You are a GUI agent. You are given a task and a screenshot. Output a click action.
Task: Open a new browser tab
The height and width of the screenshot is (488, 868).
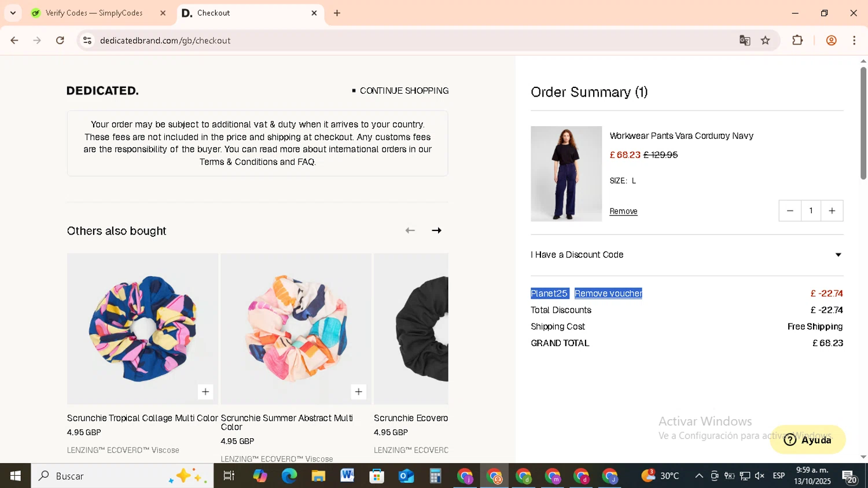click(337, 13)
